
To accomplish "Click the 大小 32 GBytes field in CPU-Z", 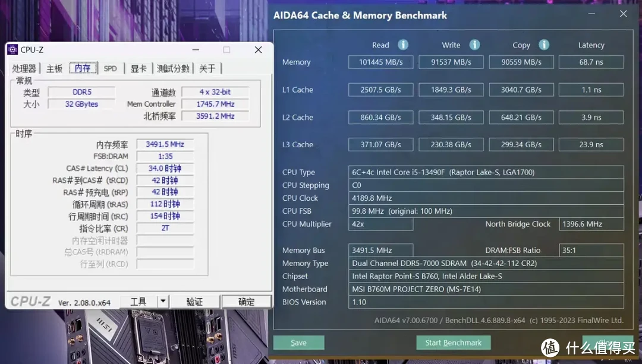I will [x=81, y=104].
